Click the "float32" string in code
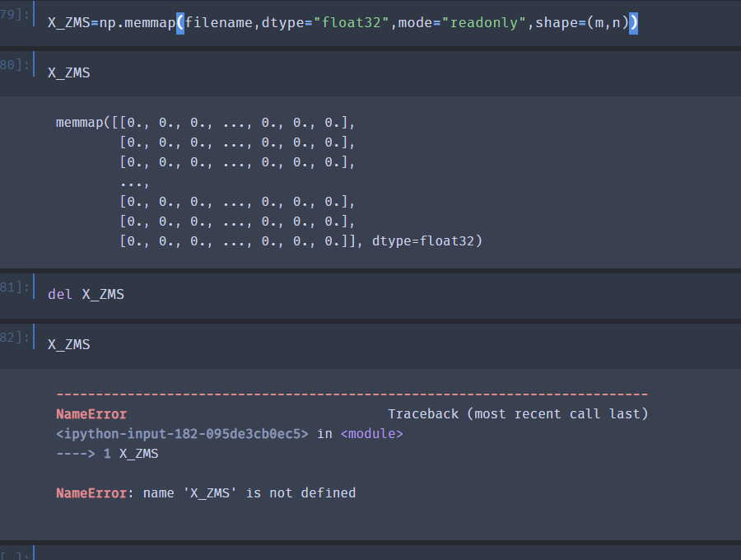Screen dimensions: 741x560 (350, 23)
